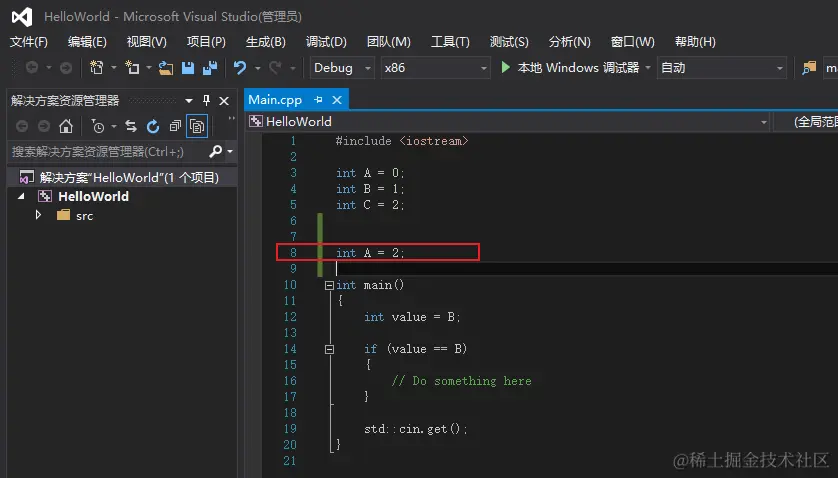Start debugging with the green play icon
Image resolution: width=838 pixels, height=478 pixels.
[x=505, y=67]
